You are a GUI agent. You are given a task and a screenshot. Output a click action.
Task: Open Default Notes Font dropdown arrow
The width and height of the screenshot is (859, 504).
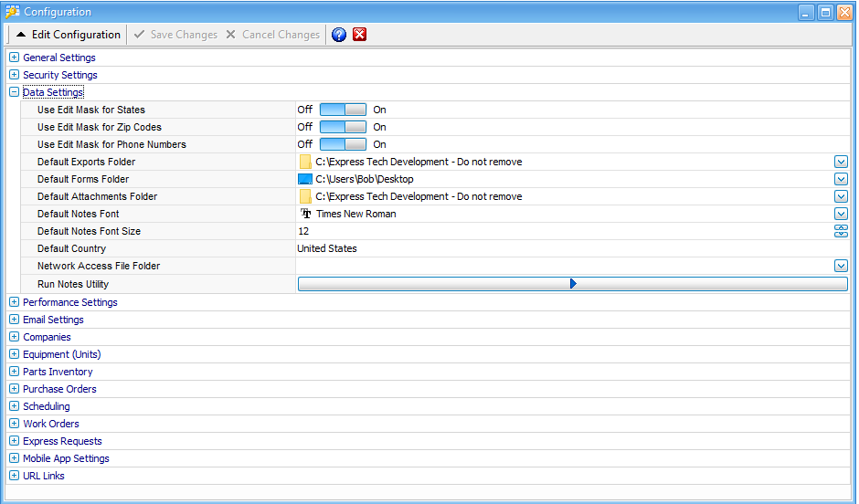pyautogui.click(x=841, y=214)
